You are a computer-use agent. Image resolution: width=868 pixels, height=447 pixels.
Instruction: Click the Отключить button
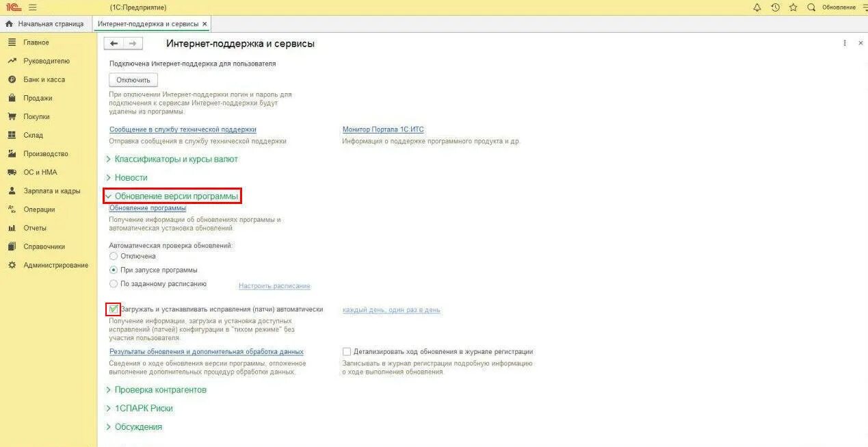pos(133,80)
